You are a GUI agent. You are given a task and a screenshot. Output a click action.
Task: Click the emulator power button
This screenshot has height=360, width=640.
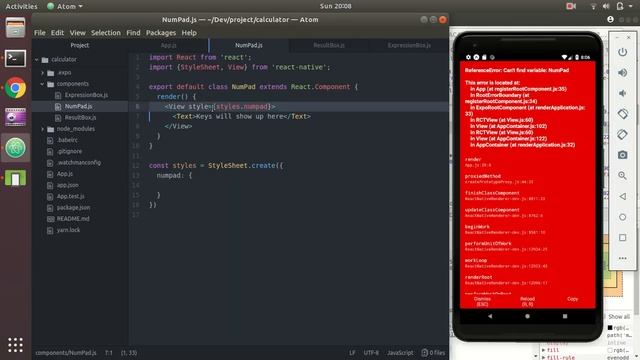(622, 52)
